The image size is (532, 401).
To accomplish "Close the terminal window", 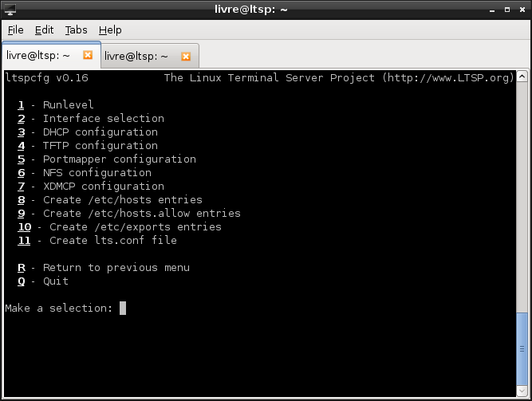I will [522, 10].
